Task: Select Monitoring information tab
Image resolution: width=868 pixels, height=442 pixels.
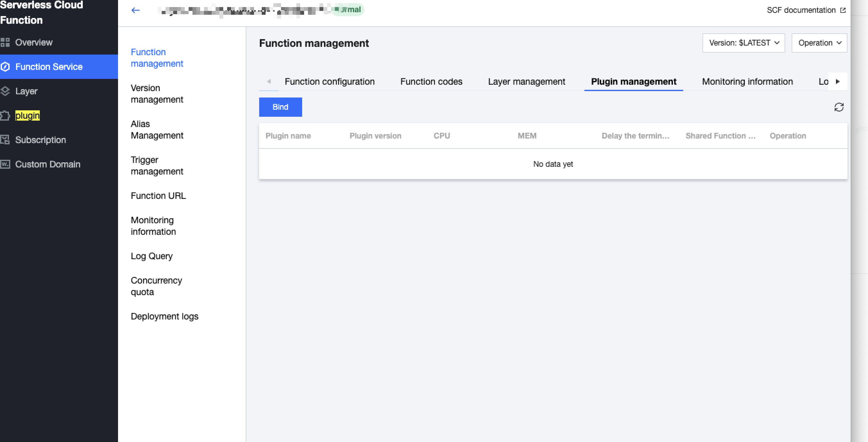Action: coord(747,81)
